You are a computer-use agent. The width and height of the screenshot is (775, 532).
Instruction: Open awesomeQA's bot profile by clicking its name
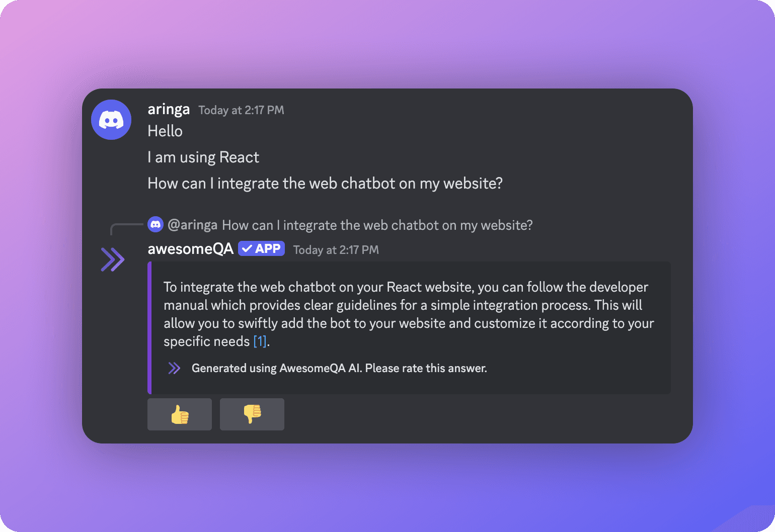coord(190,248)
